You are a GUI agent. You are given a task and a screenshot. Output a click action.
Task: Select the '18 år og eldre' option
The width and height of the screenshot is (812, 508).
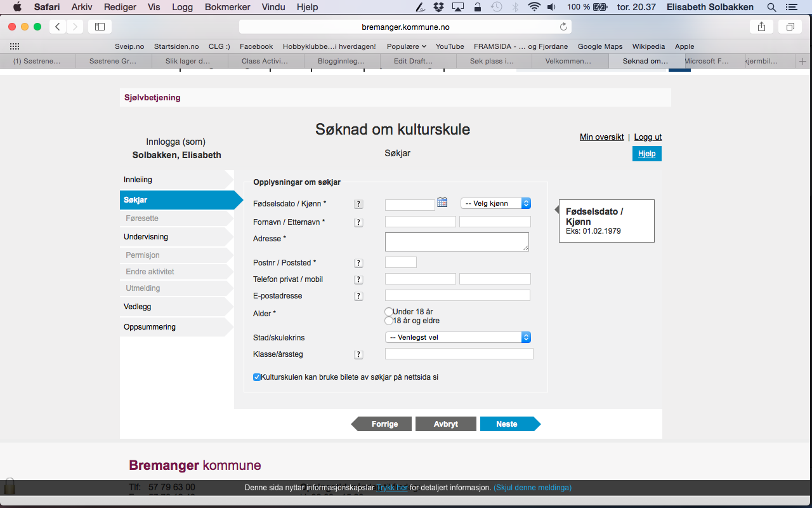(x=389, y=321)
